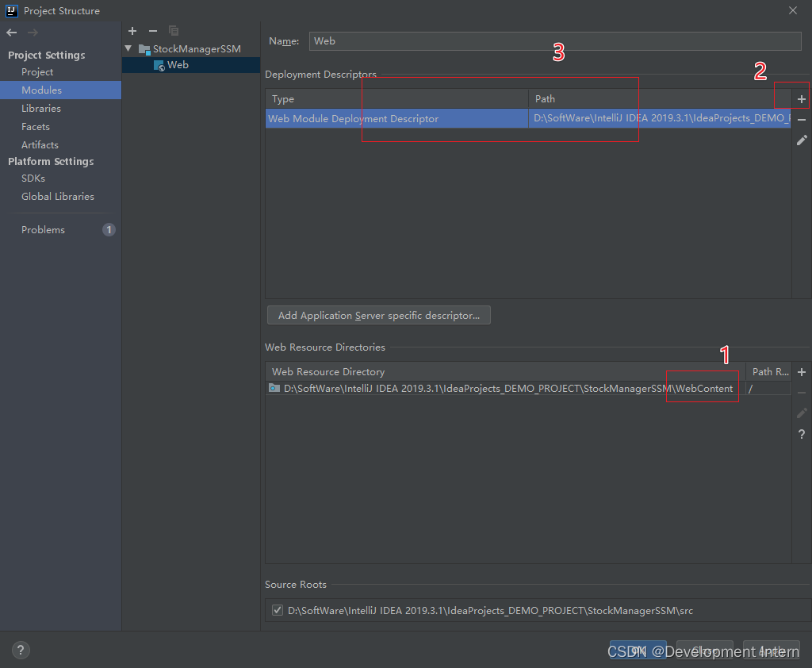Remove the selected deployment descriptor

click(802, 120)
